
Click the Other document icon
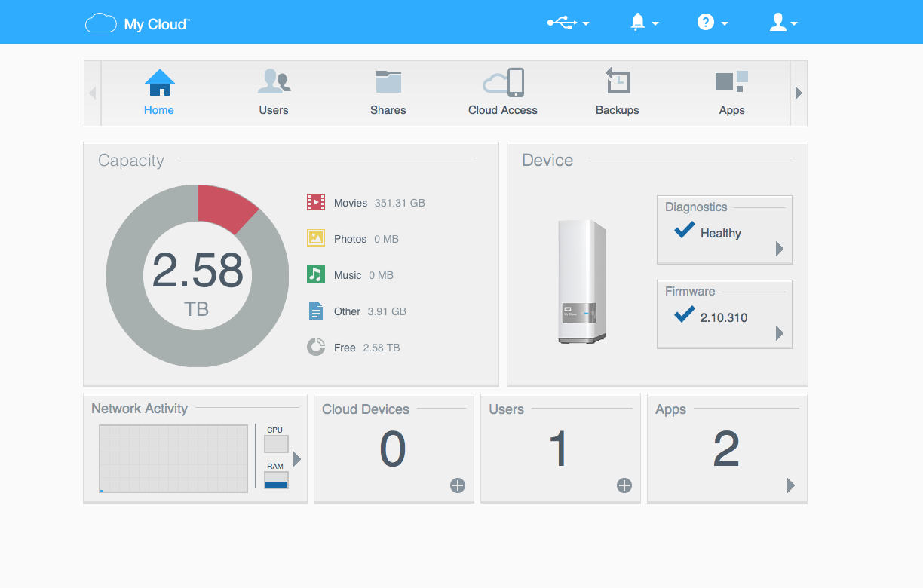click(x=316, y=311)
